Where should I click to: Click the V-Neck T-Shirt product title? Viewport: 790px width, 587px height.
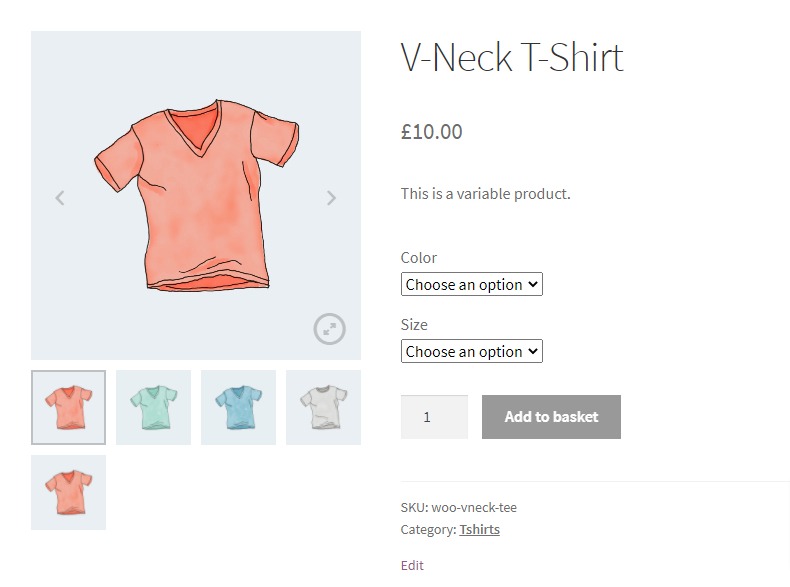point(512,58)
